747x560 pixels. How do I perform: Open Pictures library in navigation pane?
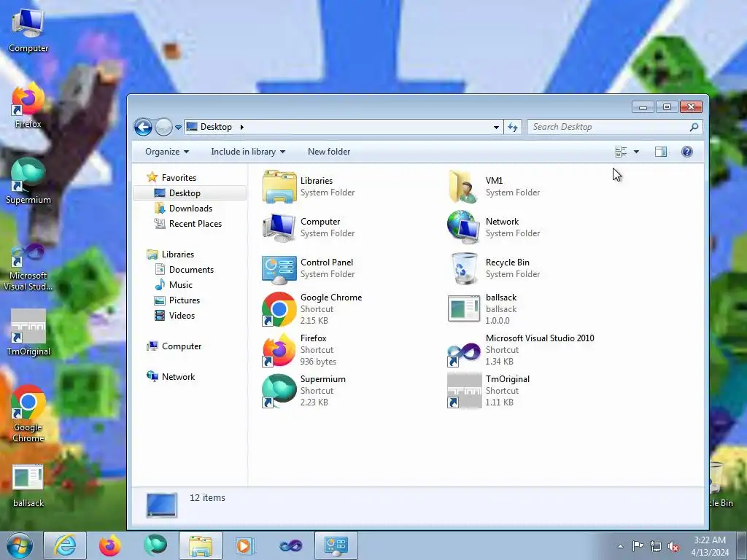coord(185,300)
